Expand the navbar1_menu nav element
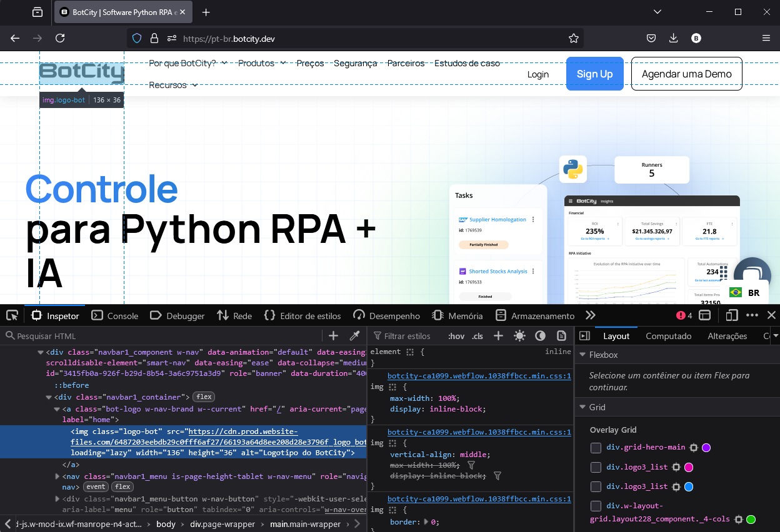Viewport: 780px width, 532px height. click(57, 476)
